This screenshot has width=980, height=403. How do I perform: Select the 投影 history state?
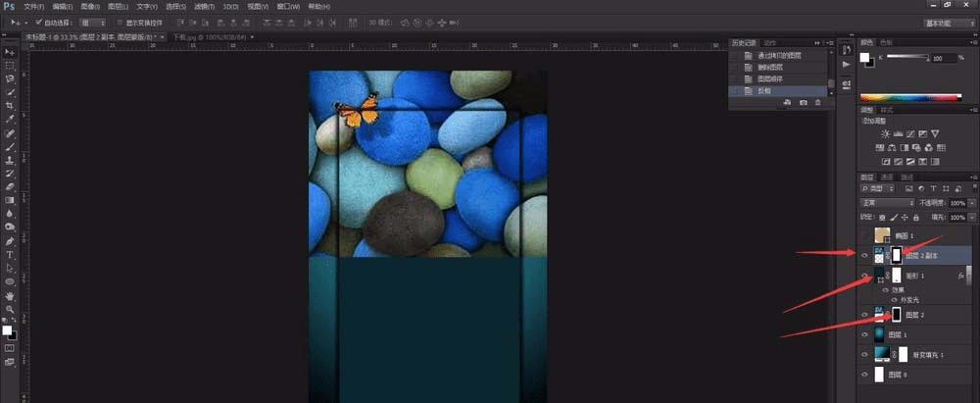765,91
